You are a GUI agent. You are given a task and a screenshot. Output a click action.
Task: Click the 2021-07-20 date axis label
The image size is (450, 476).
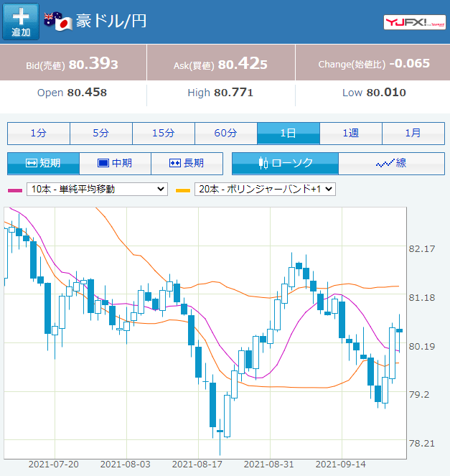tap(54, 465)
